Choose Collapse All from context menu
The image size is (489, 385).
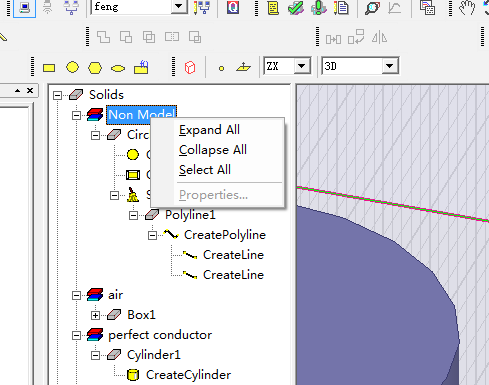(x=213, y=150)
